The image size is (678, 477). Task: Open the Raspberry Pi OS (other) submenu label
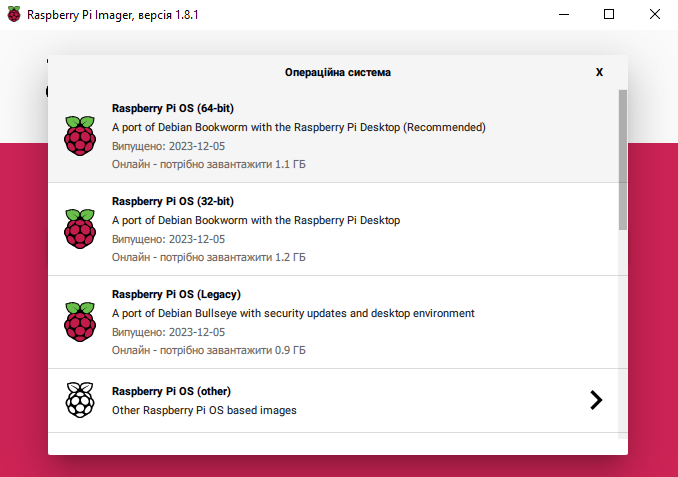pyautogui.click(x=171, y=391)
